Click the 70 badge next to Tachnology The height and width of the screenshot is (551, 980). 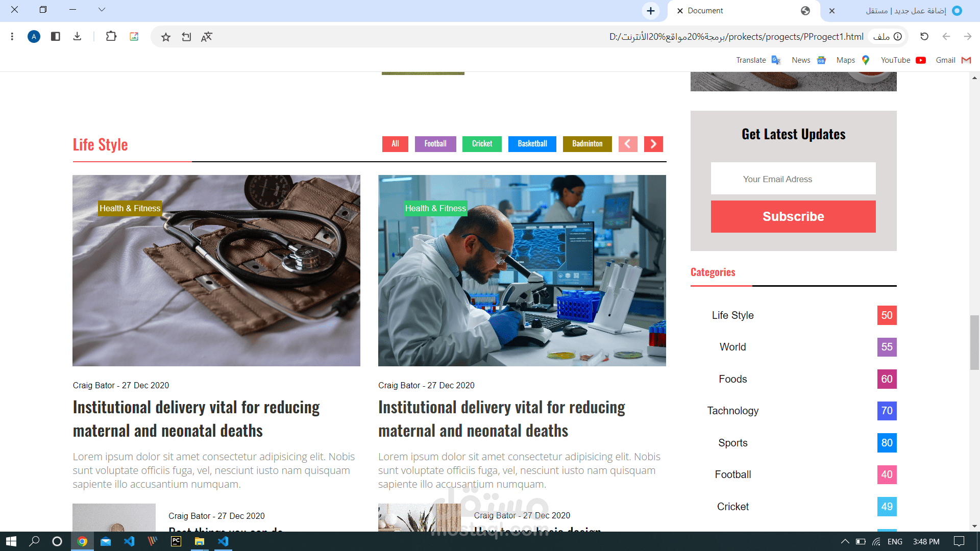click(x=887, y=411)
